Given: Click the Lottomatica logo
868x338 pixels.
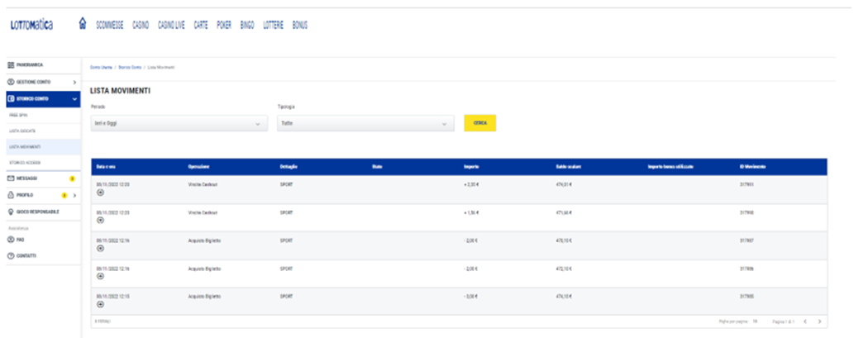Looking at the screenshot, I should click(x=31, y=25).
